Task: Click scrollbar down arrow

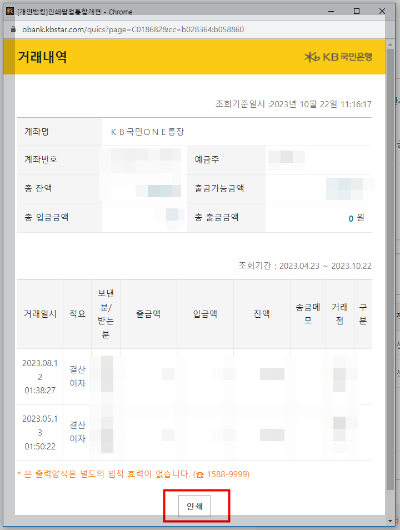Action: point(390,521)
